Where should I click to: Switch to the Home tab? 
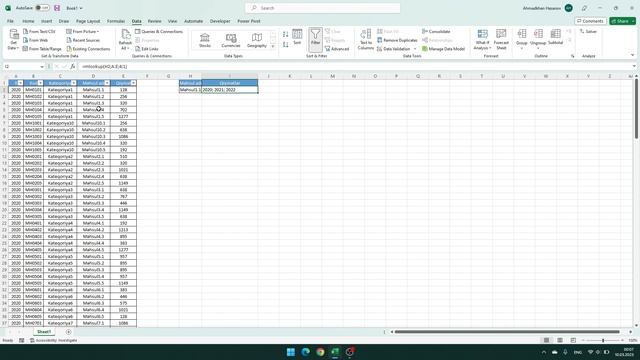tap(28, 21)
